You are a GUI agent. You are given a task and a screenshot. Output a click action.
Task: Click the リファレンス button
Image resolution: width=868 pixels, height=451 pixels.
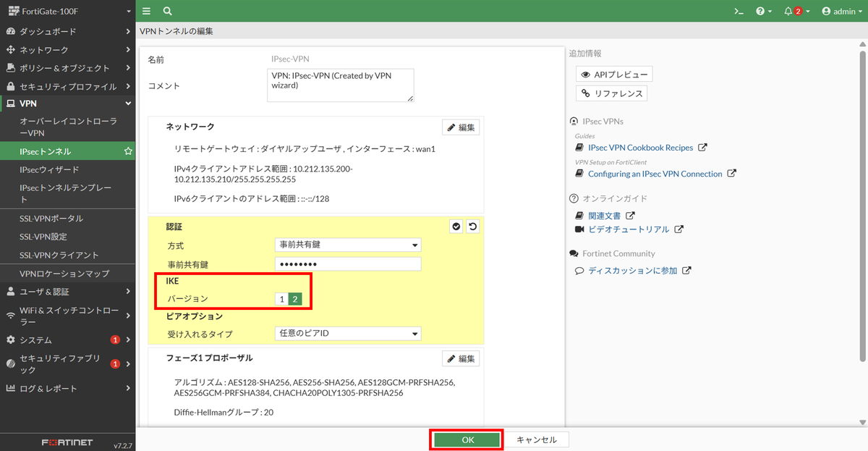pos(610,93)
